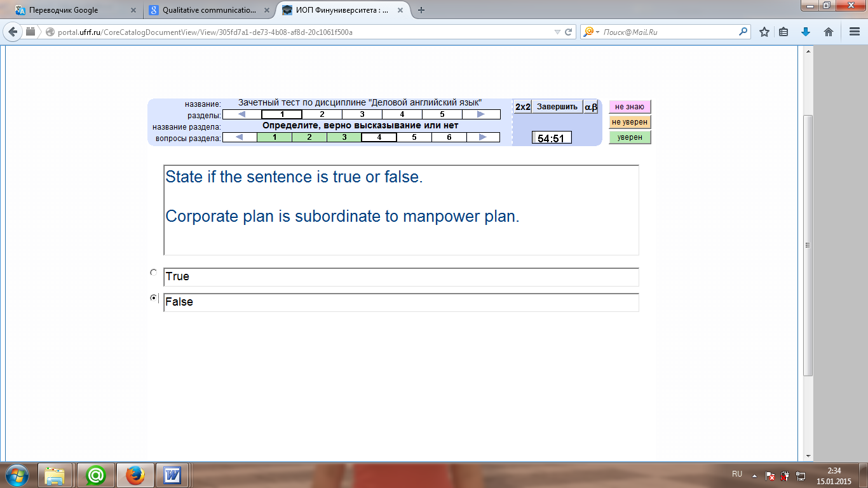
Task: Open the Windows Start menu
Action: point(17,475)
